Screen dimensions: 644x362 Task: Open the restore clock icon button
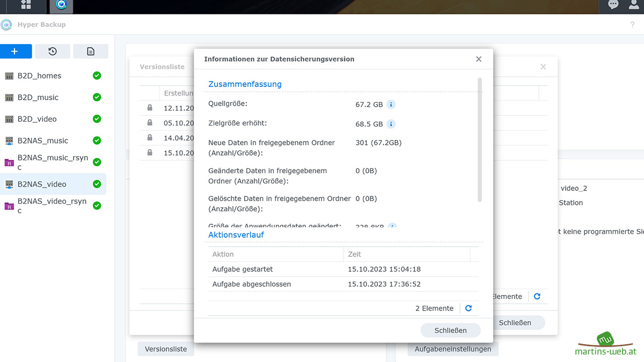[53, 51]
